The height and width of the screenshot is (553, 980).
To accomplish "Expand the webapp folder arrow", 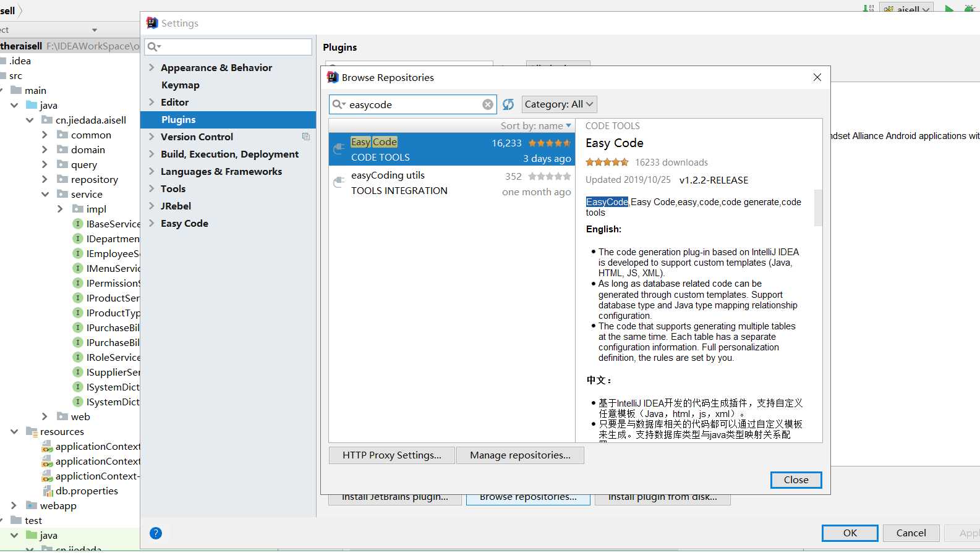I will pos(14,505).
